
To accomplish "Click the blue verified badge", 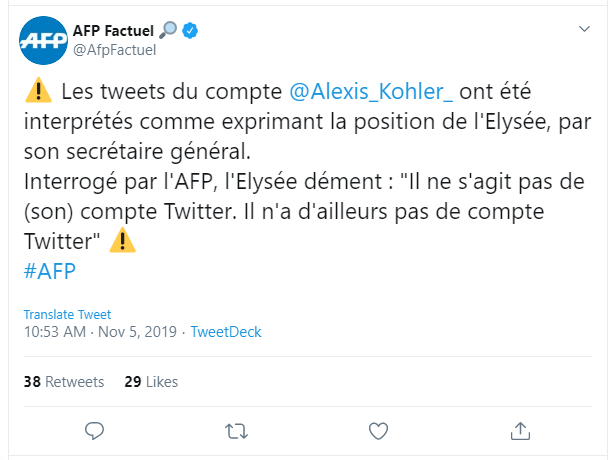I will point(191,30).
